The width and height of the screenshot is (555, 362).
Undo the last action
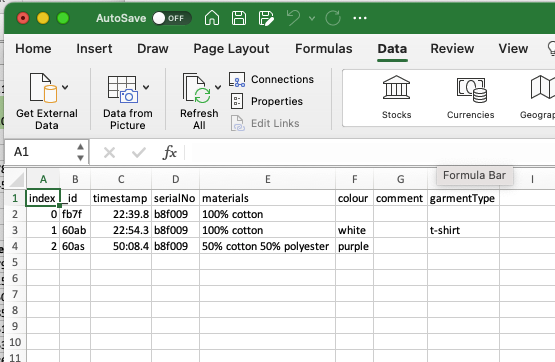coord(293,18)
